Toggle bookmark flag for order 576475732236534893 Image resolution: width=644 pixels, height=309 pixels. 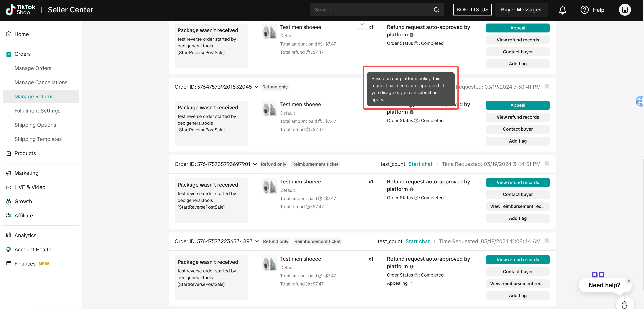(546, 241)
